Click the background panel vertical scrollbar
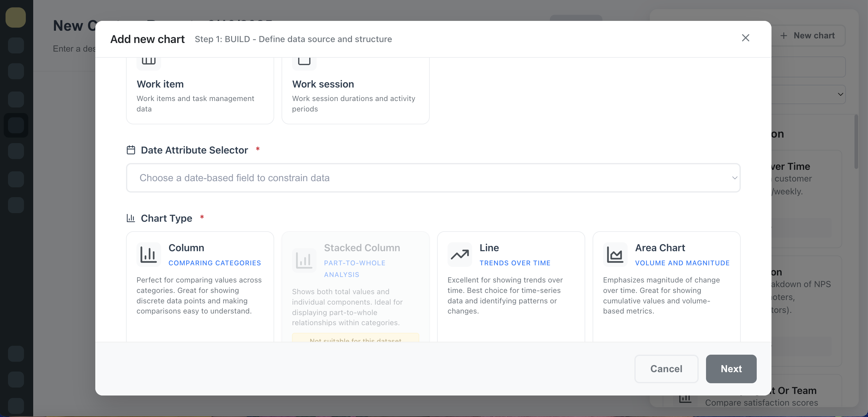The image size is (868, 417). coord(856,141)
